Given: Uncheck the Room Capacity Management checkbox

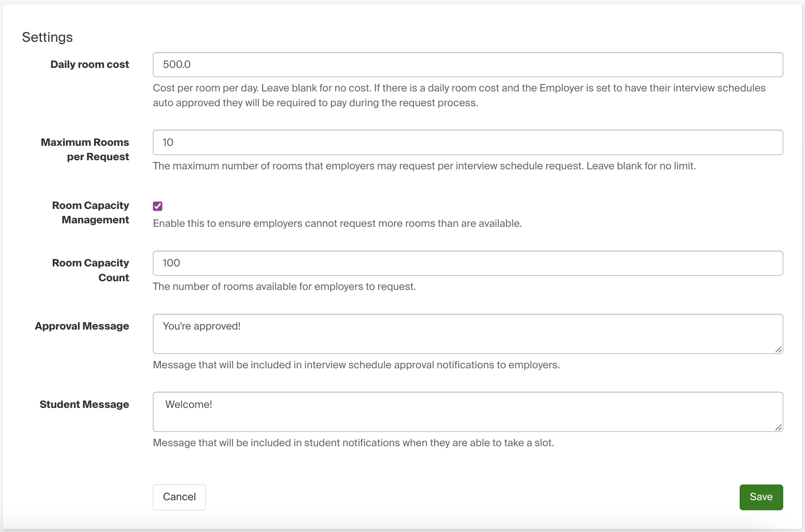Looking at the screenshot, I should (x=158, y=206).
